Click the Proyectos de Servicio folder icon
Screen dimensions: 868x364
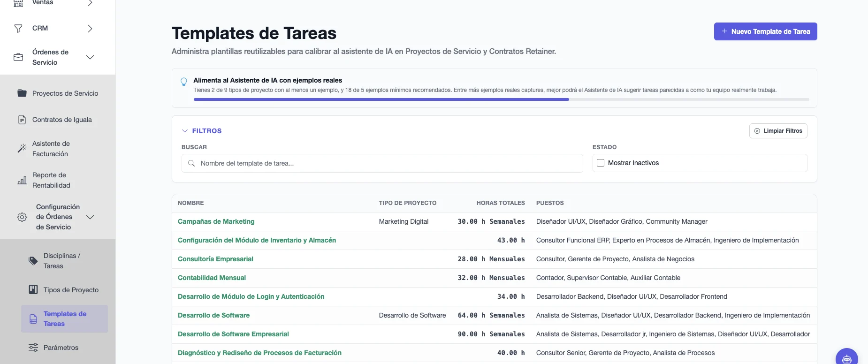tap(22, 93)
